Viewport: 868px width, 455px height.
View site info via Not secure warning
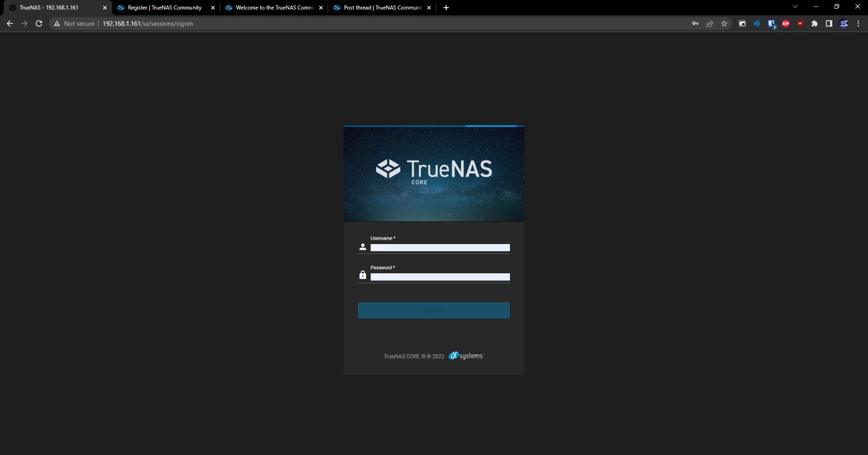[x=74, y=23]
